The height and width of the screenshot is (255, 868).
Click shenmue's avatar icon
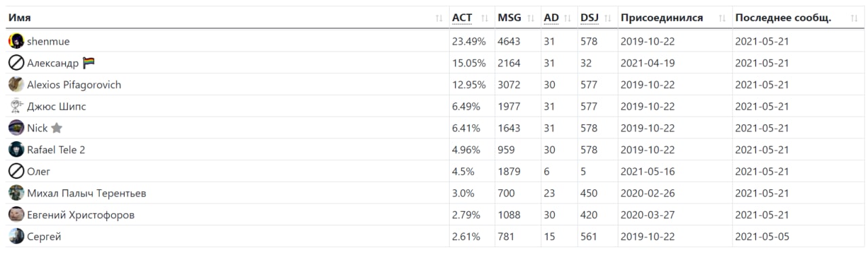coord(16,41)
